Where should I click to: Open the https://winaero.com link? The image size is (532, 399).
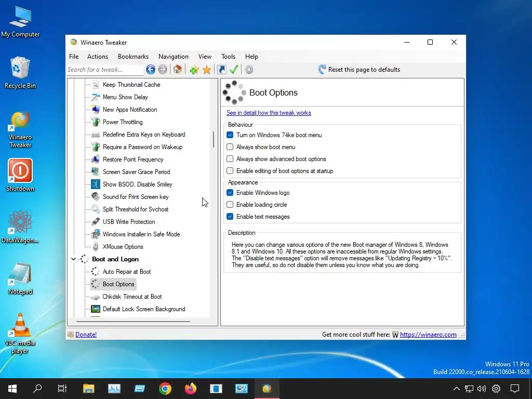tap(428, 335)
